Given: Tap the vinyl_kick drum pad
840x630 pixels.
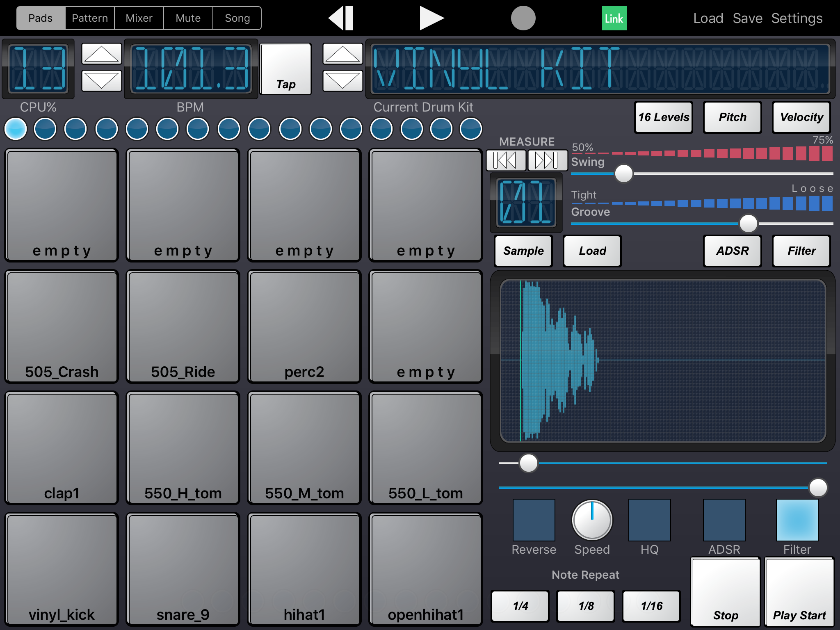Looking at the screenshot, I should (62, 569).
